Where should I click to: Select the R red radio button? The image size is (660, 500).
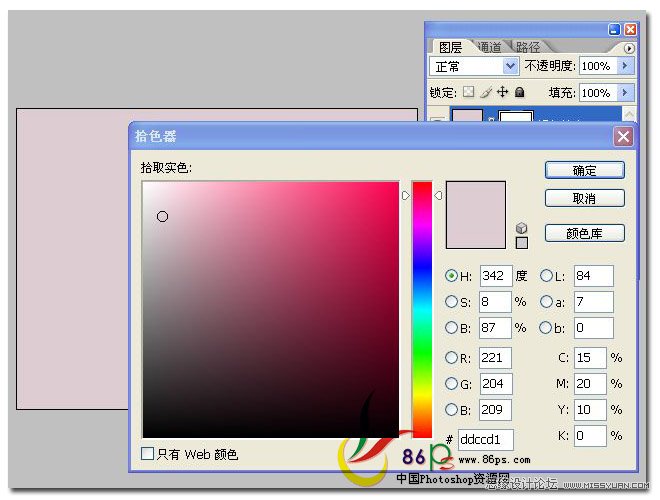(x=451, y=358)
